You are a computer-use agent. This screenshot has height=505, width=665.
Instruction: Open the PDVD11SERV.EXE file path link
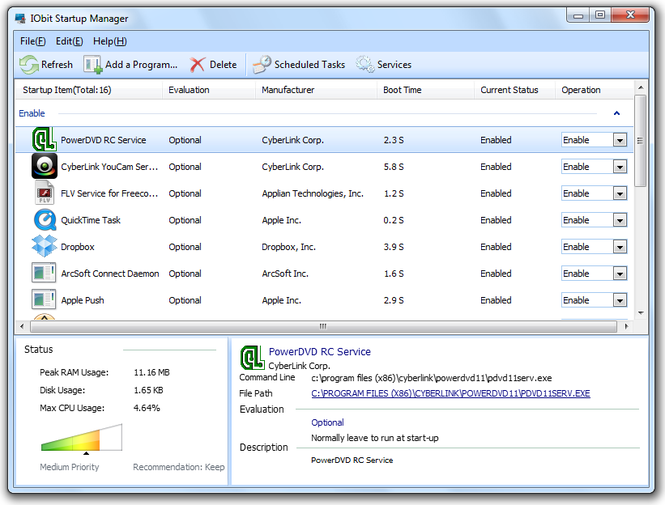450,393
